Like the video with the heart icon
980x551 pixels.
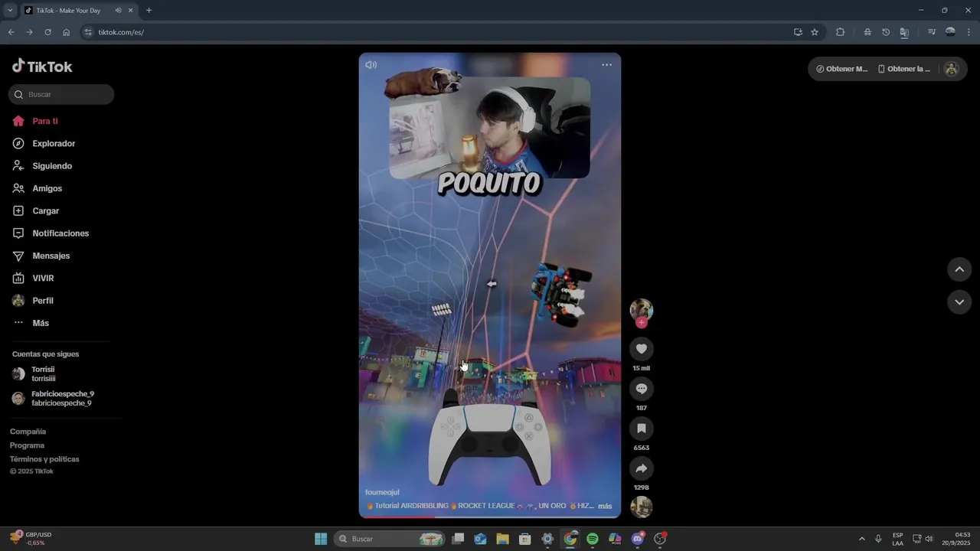coord(642,349)
